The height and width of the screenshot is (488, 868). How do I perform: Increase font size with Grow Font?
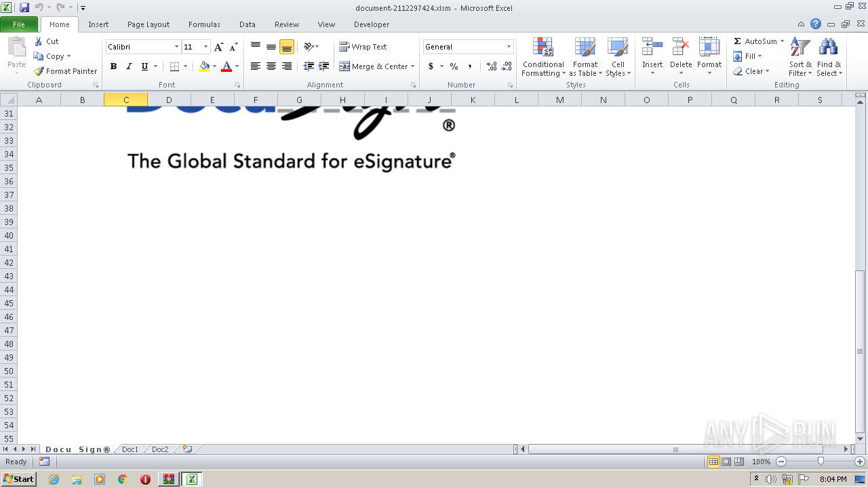pyautogui.click(x=218, y=47)
